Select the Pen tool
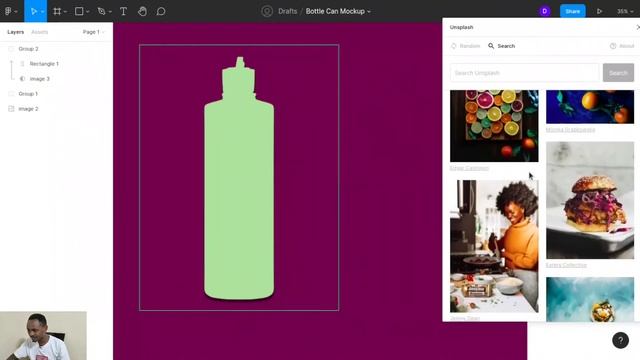 [101, 11]
